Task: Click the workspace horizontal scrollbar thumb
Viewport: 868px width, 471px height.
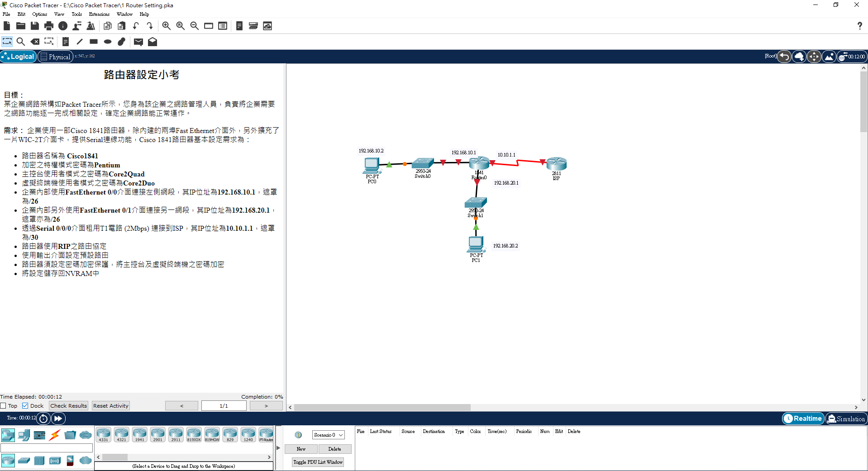Action: (382, 407)
